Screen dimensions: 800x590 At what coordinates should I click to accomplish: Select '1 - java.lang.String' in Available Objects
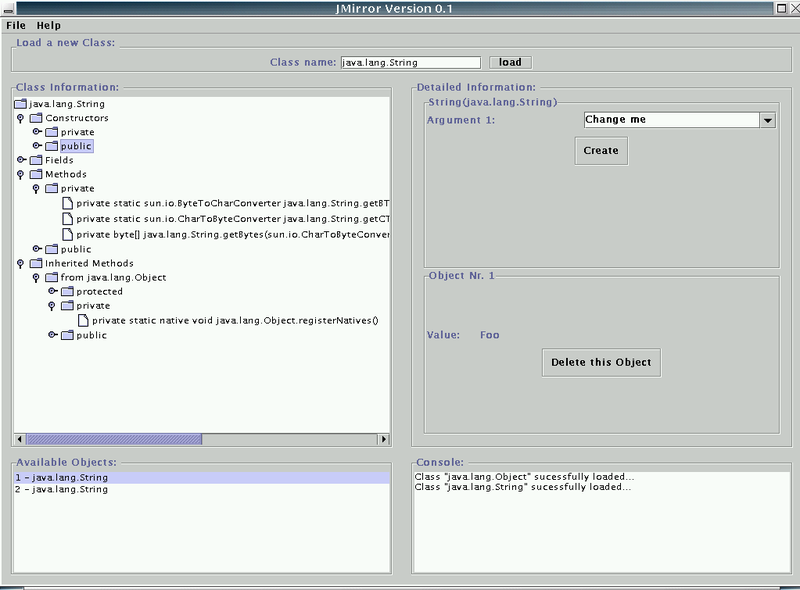(x=202, y=478)
